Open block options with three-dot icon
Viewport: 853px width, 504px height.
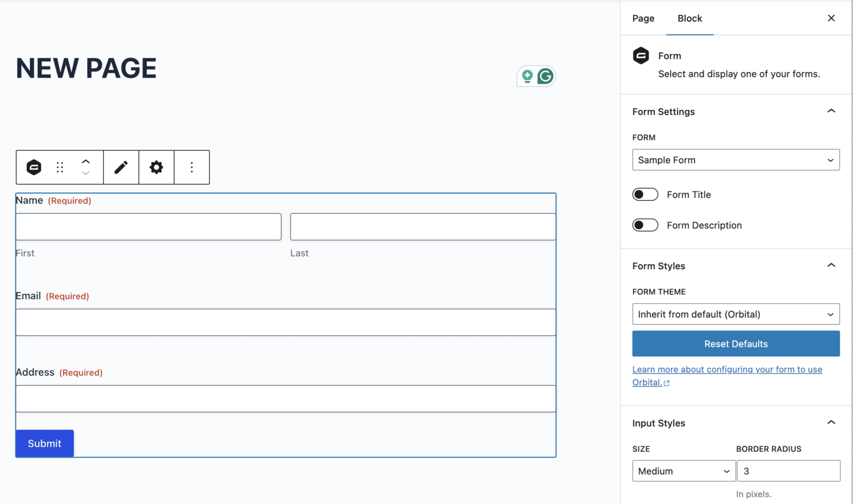[x=192, y=167]
